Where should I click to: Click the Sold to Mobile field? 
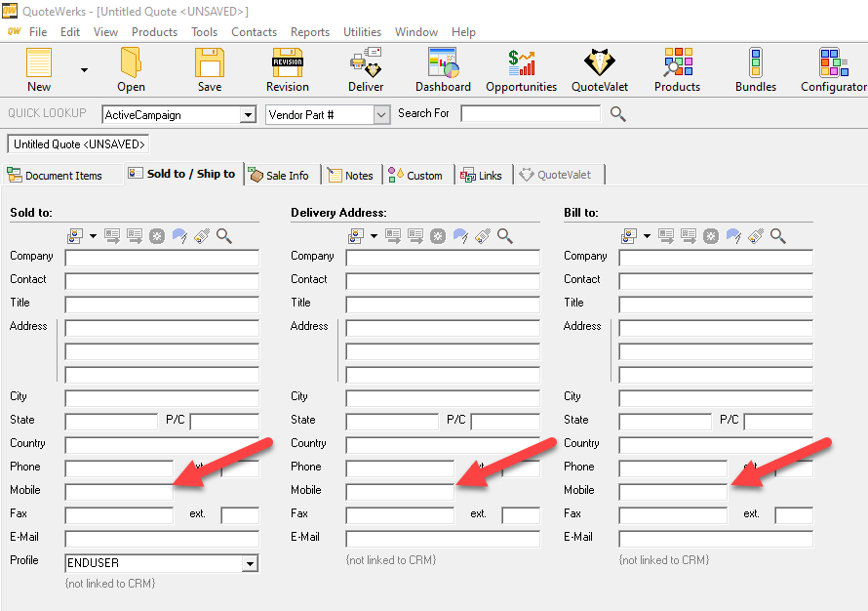pyautogui.click(x=118, y=492)
